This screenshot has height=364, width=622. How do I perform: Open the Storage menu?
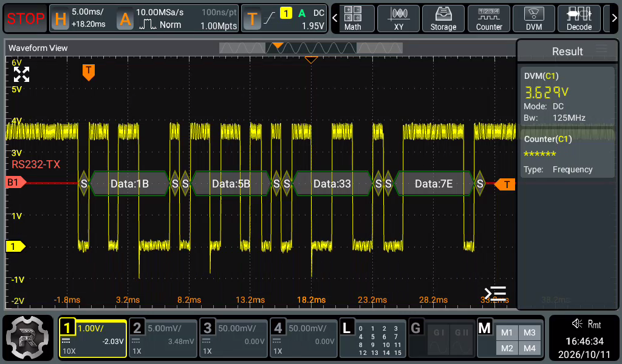tap(443, 19)
